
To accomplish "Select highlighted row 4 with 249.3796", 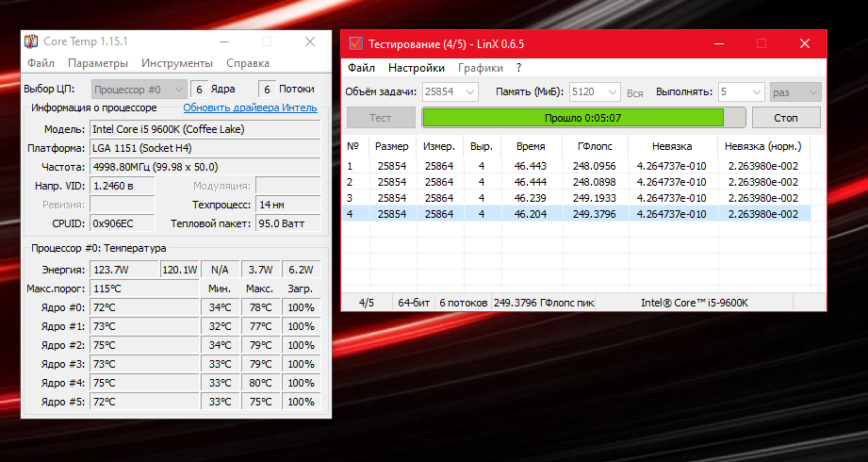I will (x=576, y=214).
